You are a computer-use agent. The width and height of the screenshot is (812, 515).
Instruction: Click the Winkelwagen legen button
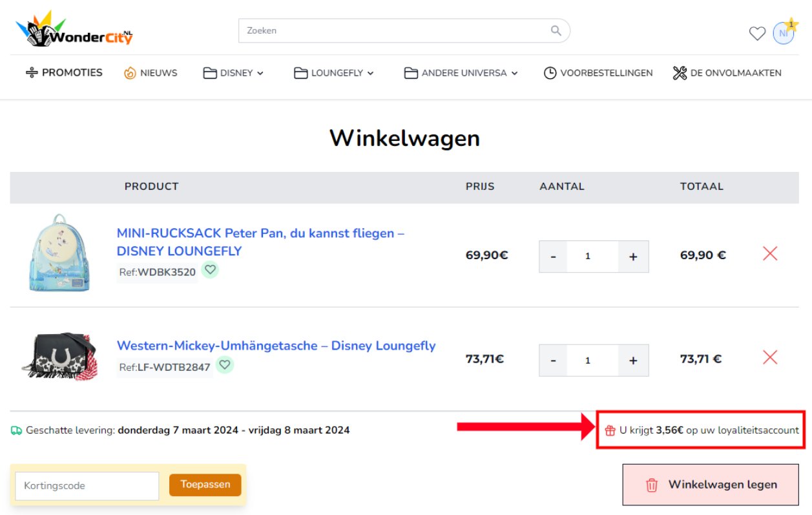711,485
